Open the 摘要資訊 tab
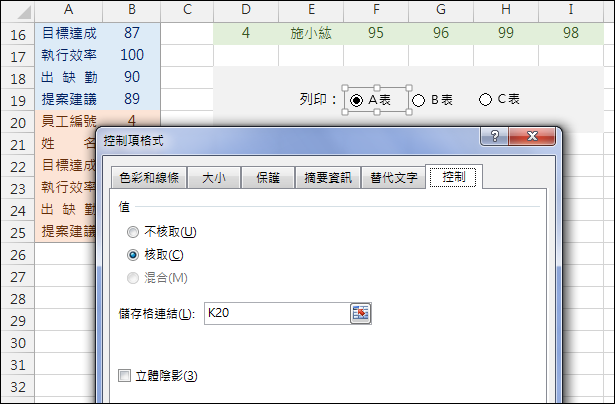 (328, 178)
